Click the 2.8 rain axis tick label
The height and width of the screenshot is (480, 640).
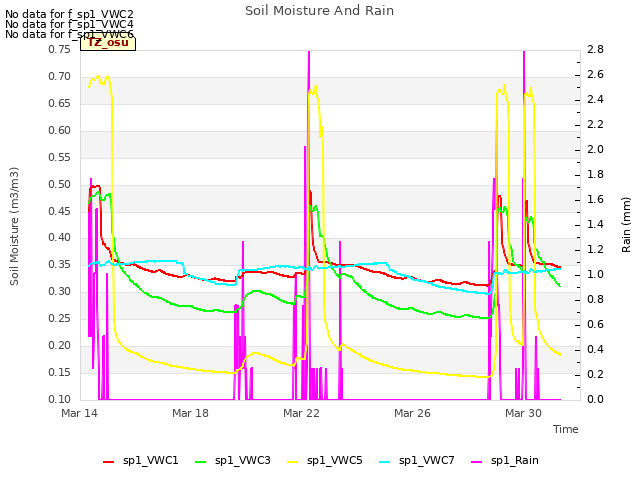click(596, 49)
